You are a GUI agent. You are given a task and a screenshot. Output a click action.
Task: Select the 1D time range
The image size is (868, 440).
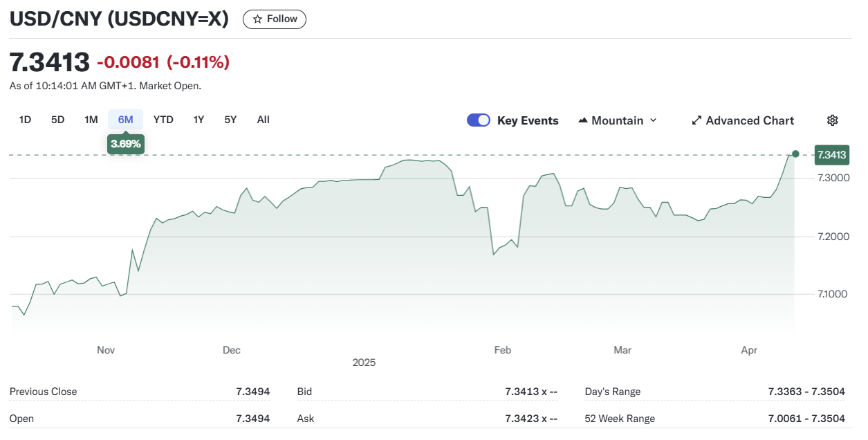click(x=25, y=120)
